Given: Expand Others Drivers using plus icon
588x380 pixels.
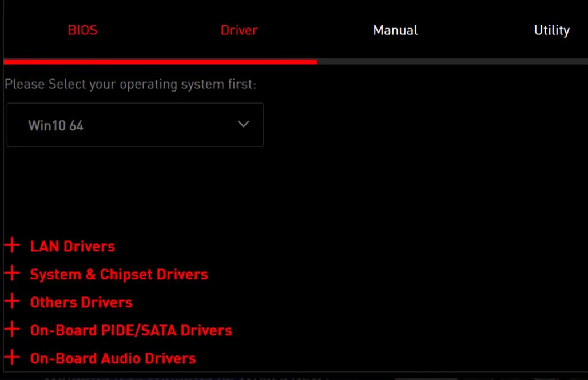Looking at the screenshot, I should [x=12, y=301].
